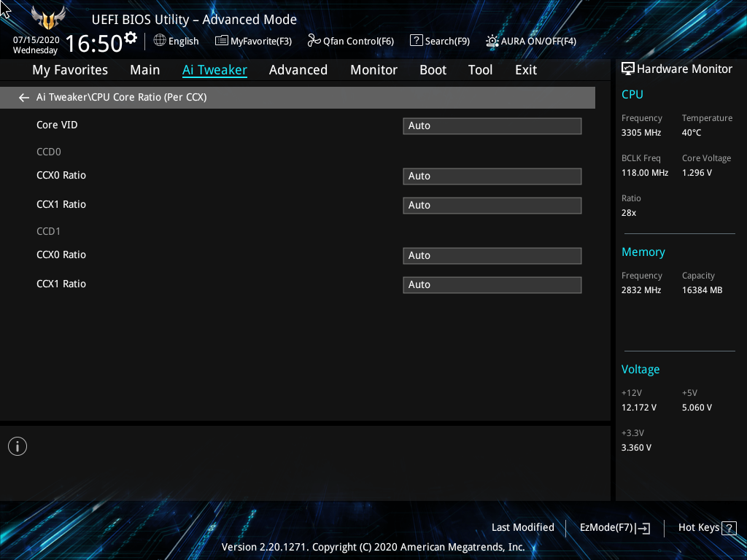Click the version copyright text
This screenshot has width=747, height=560.
(373, 547)
